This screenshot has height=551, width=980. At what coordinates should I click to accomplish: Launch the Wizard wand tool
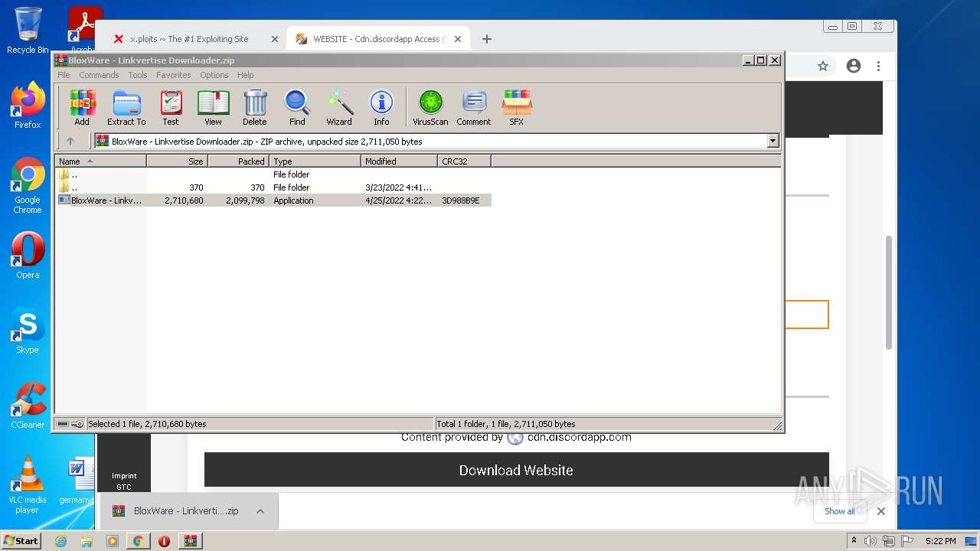coord(339,107)
